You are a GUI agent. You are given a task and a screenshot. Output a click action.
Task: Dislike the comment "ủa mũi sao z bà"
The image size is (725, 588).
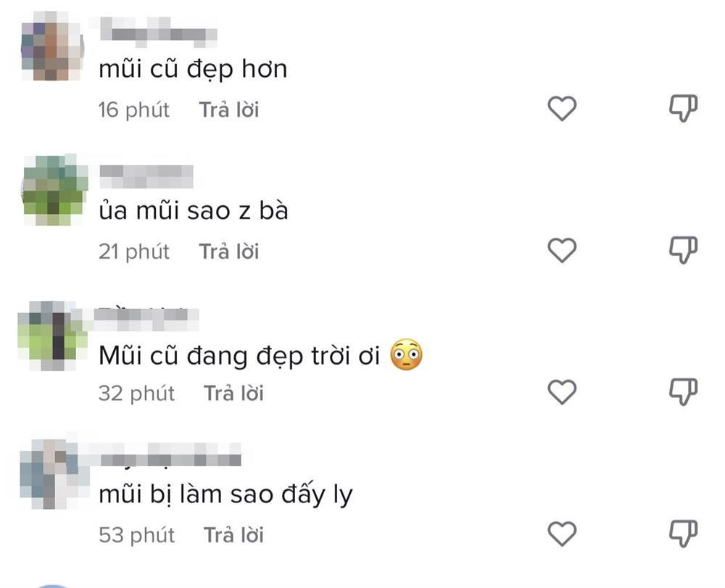681,250
